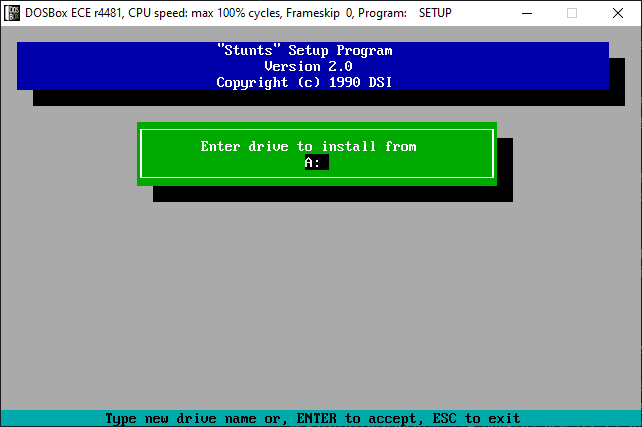Click the '"Stunts" Setup Program' heading
Viewport: 642px width, 427px height.
(305, 50)
